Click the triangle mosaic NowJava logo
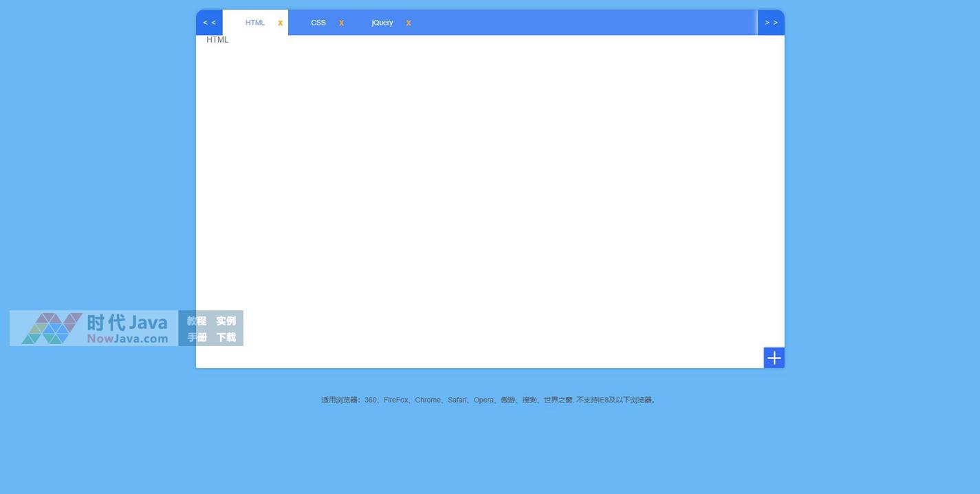 click(x=52, y=328)
